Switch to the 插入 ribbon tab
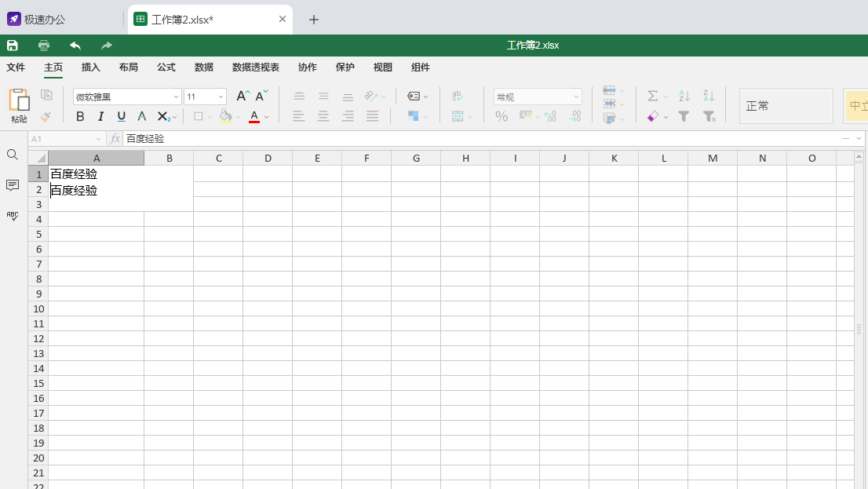 coord(91,67)
